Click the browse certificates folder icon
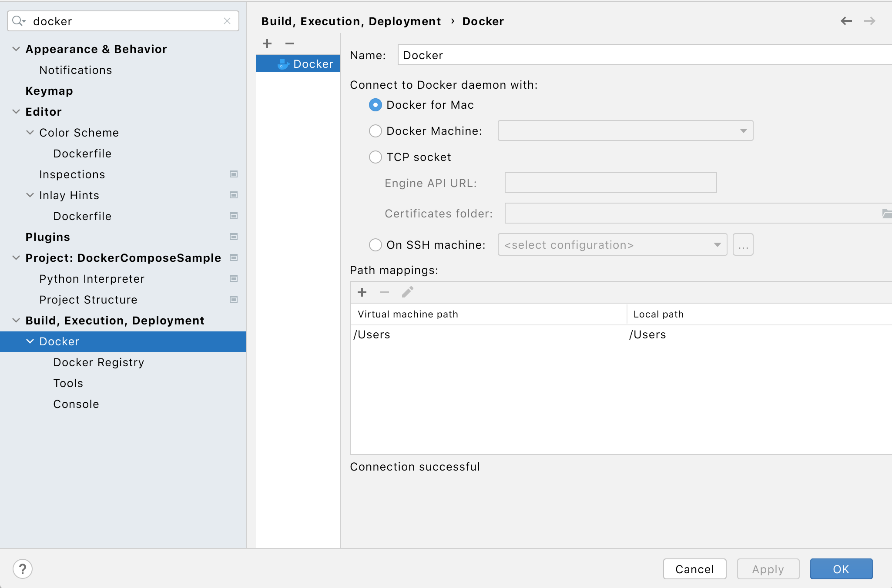Screen dimensions: 892x588 click(x=886, y=213)
